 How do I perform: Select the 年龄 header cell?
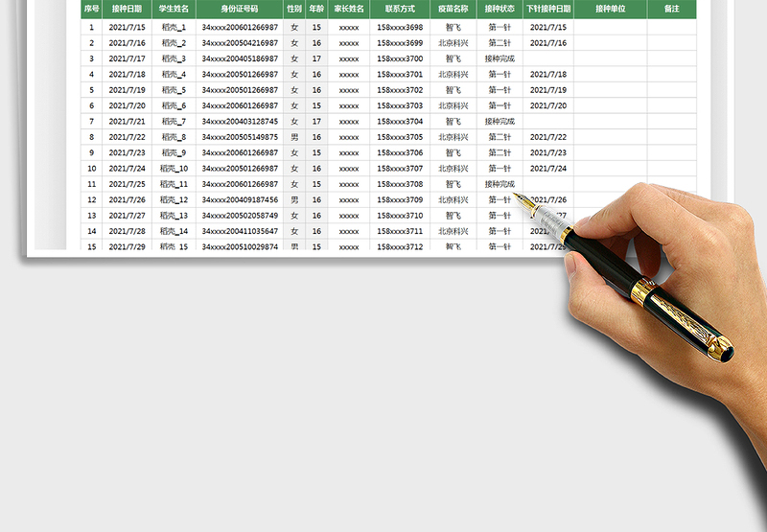tap(316, 9)
